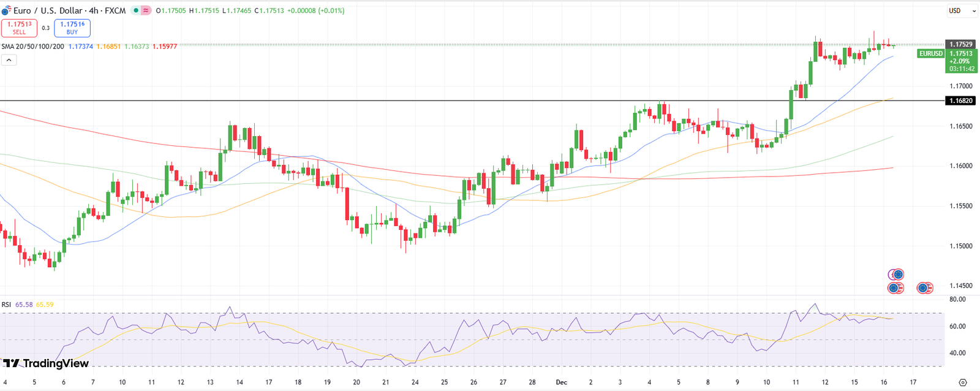Click the pink data update mode icon
980x391 pixels.
point(146,11)
